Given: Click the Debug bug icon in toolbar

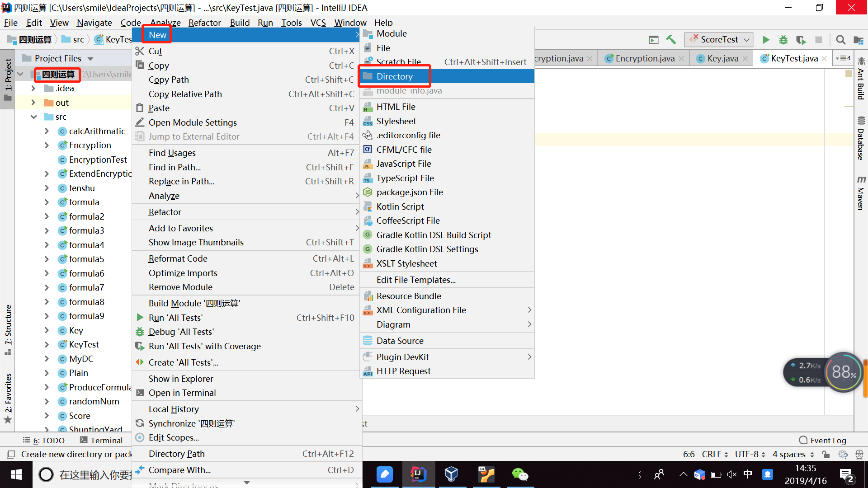Looking at the screenshot, I should [783, 40].
